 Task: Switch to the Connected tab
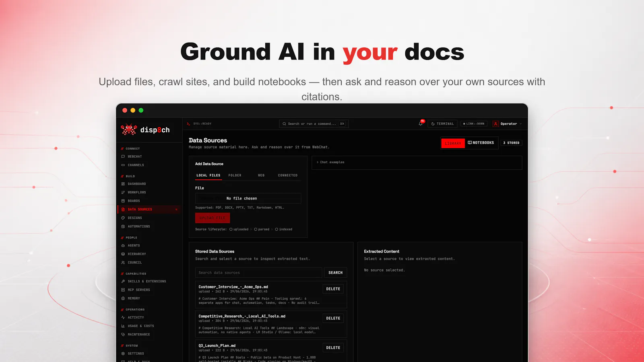point(288,175)
